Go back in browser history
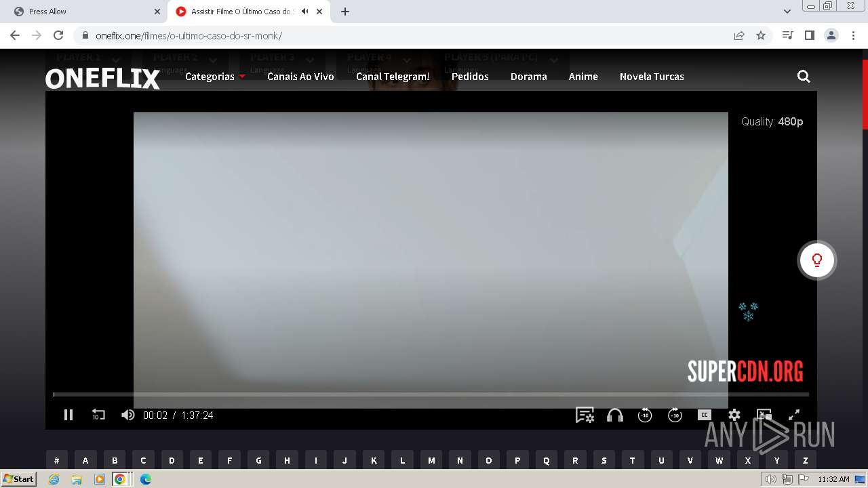 tap(15, 35)
